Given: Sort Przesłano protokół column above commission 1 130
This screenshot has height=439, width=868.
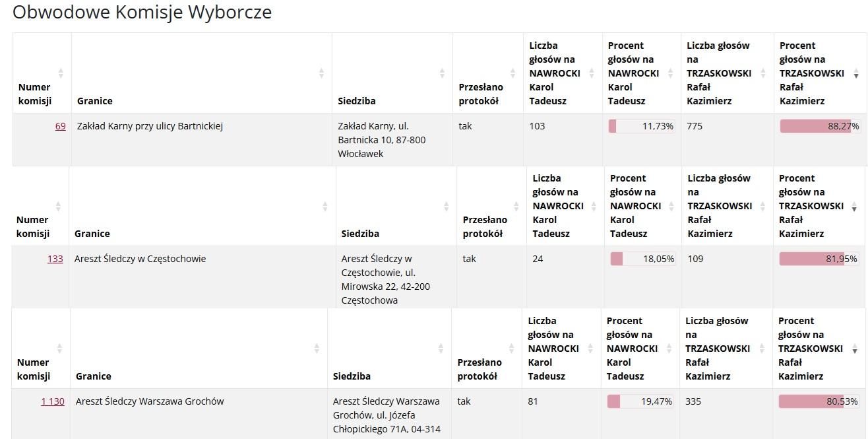Looking at the screenshot, I should (x=511, y=348).
